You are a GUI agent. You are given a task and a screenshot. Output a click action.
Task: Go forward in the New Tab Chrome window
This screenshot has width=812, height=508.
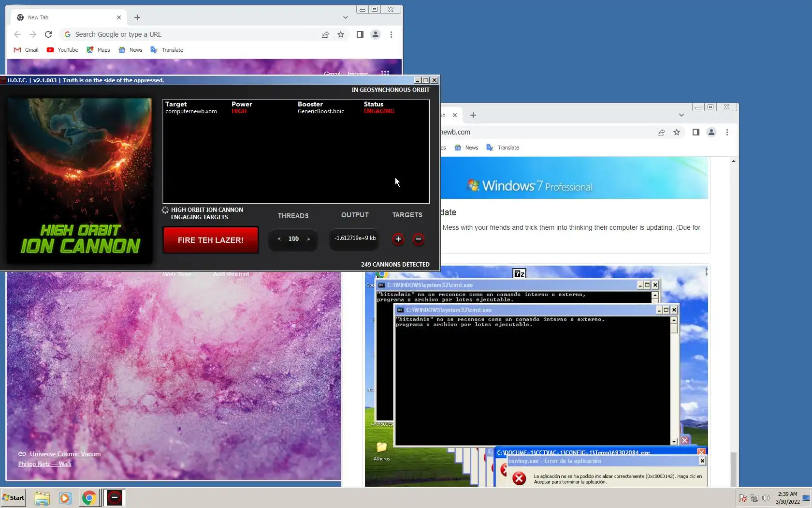point(33,34)
